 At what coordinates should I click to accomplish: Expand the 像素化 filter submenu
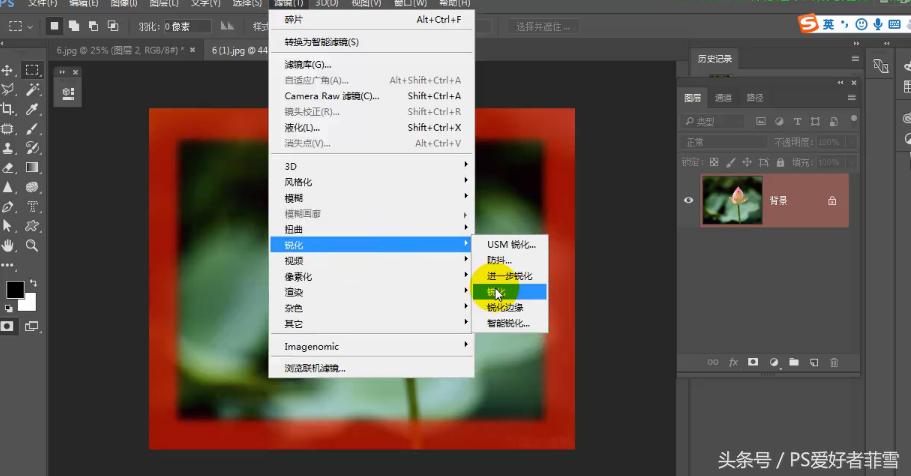(x=372, y=277)
